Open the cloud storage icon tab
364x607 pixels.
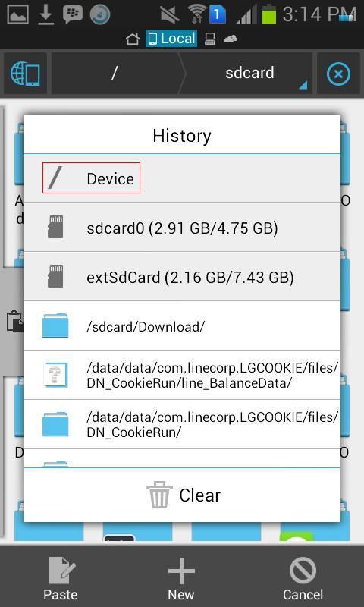pyautogui.click(x=231, y=39)
